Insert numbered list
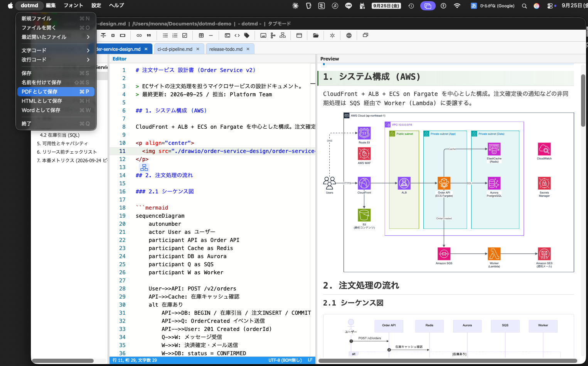The image size is (588, 366). (x=175, y=35)
